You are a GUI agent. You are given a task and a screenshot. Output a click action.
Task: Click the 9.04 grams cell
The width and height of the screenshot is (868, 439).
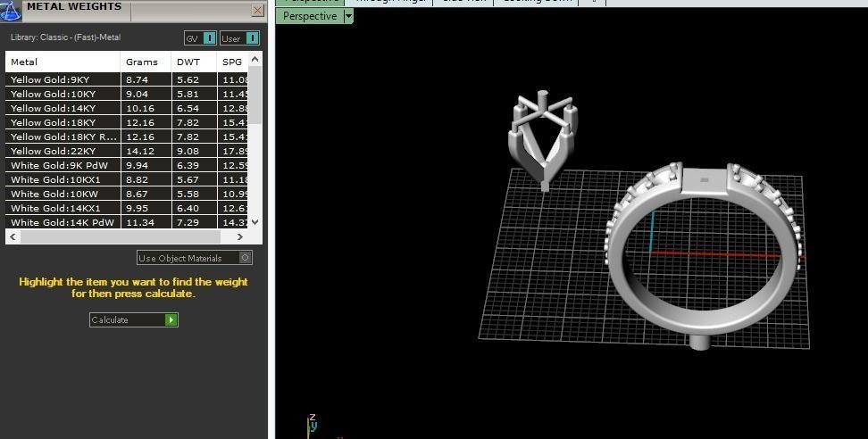(146, 94)
